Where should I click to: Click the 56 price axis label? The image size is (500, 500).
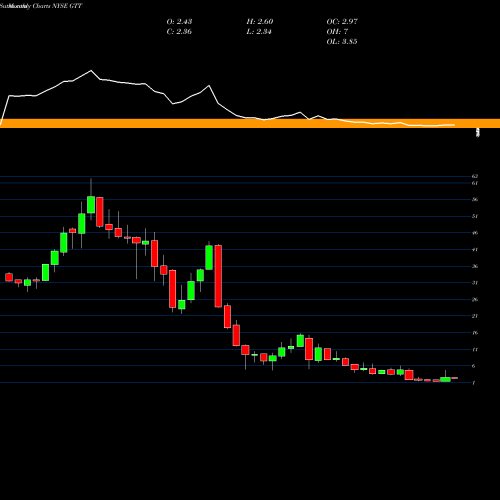[475, 200]
